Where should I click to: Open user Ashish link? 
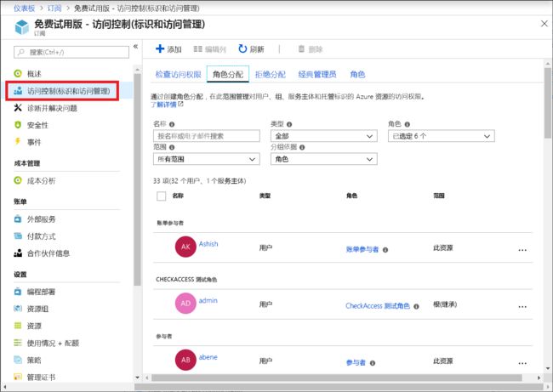(208, 243)
